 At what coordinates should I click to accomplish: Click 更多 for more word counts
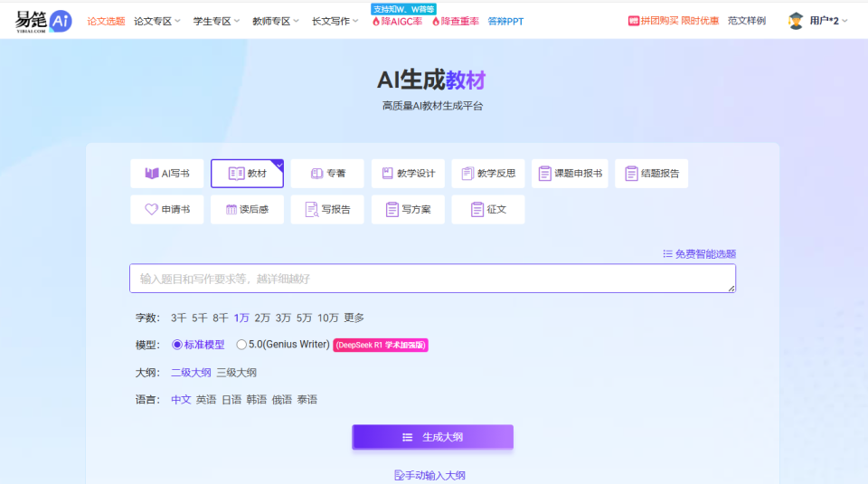click(x=354, y=318)
